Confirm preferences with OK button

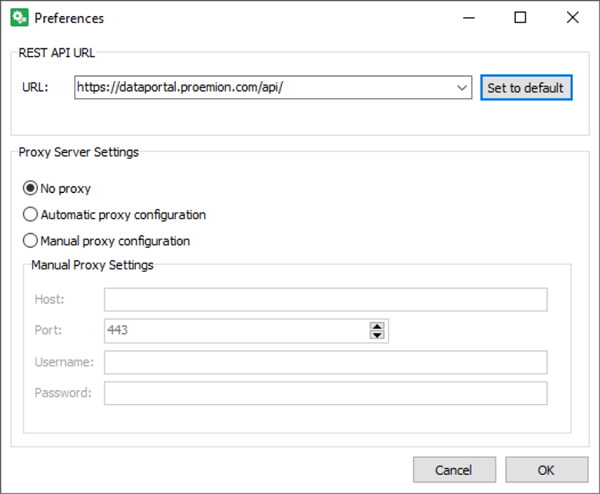click(x=546, y=470)
